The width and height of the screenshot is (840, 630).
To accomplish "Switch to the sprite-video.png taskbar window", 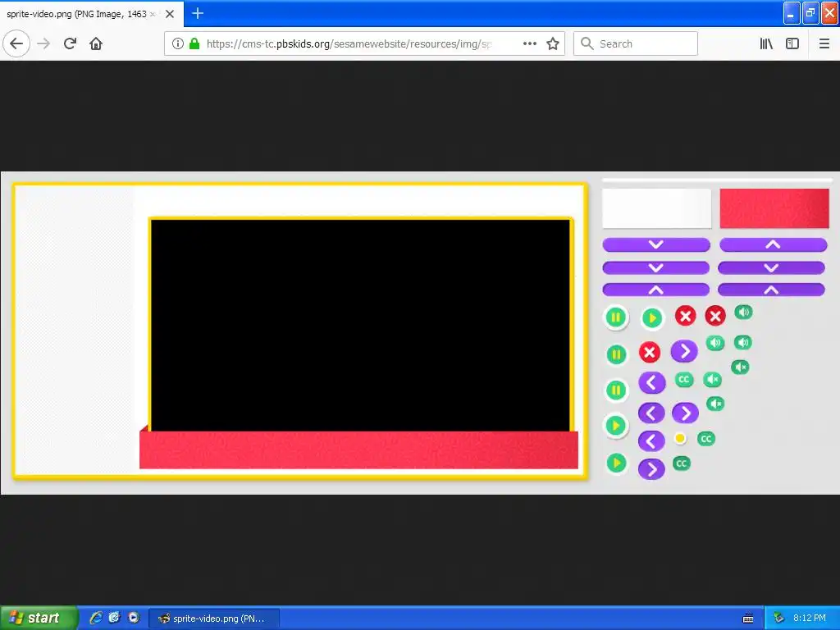I will pos(213,619).
